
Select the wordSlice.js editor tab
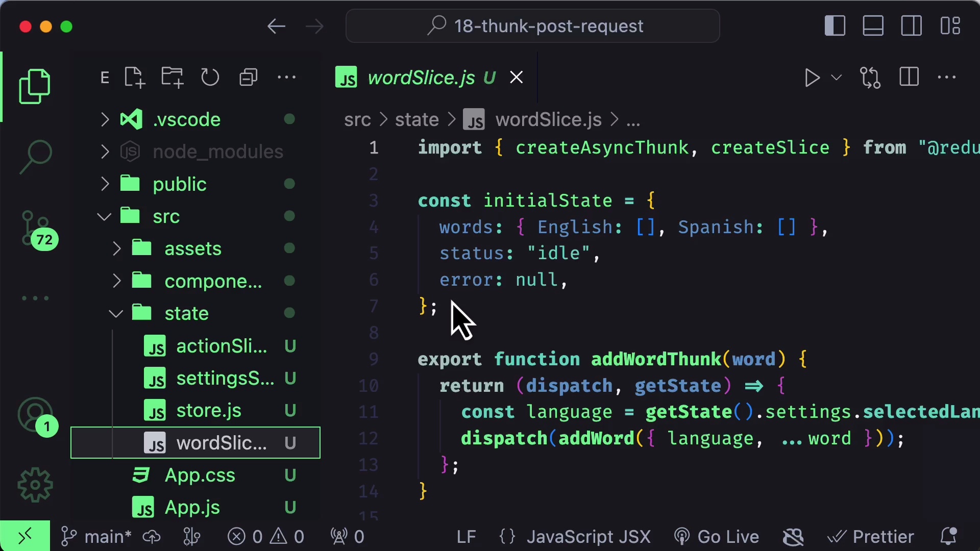click(x=421, y=78)
